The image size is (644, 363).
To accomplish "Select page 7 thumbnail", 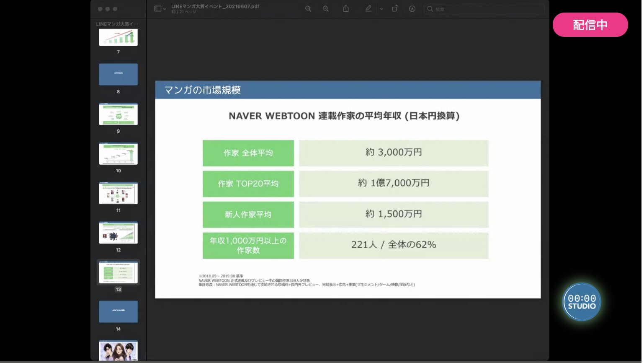I will 118,37.
